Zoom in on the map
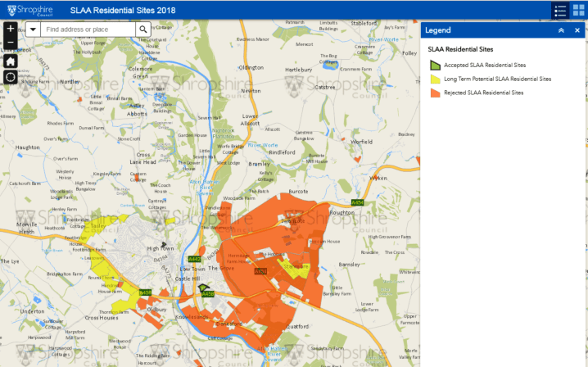 [10, 29]
